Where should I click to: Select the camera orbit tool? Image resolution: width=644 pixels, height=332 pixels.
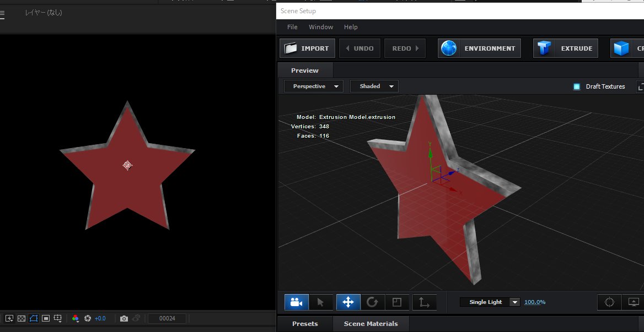pyautogui.click(x=296, y=302)
